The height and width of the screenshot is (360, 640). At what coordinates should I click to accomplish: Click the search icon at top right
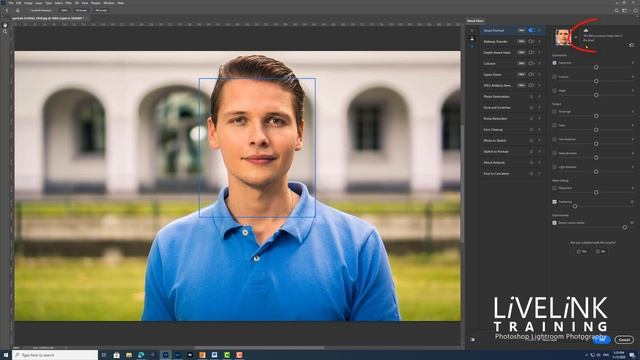coord(616,11)
